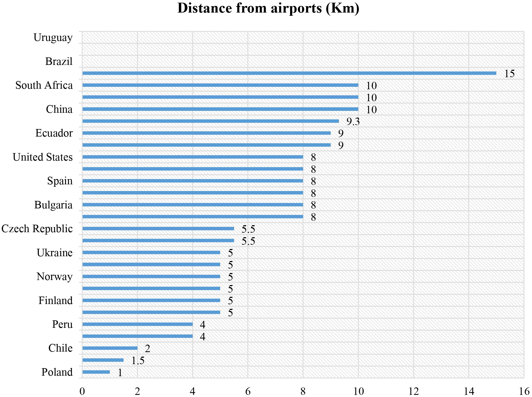The width and height of the screenshot is (532, 397).
Task: Click the 1.5 data label
Action: (138, 361)
